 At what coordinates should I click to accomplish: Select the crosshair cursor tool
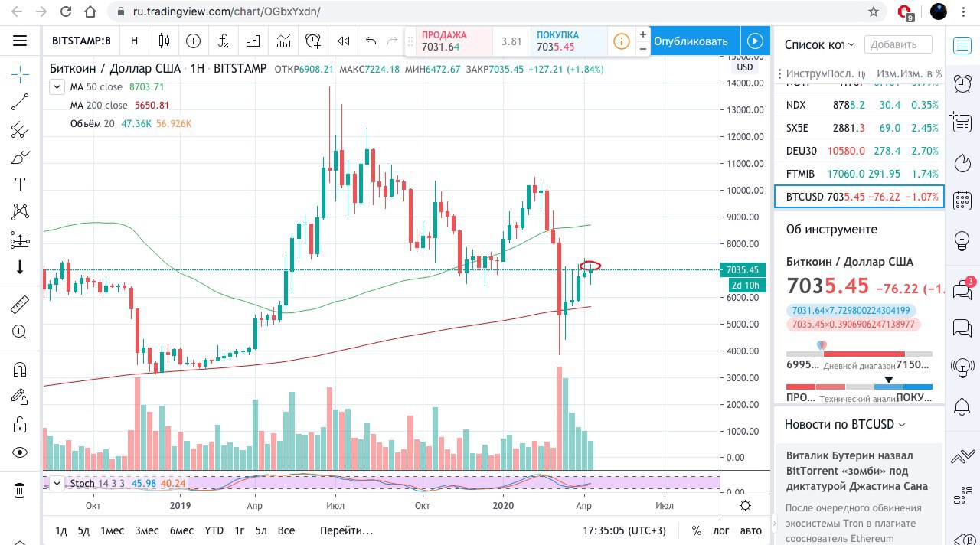pyautogui.click(x=20, y=74)
